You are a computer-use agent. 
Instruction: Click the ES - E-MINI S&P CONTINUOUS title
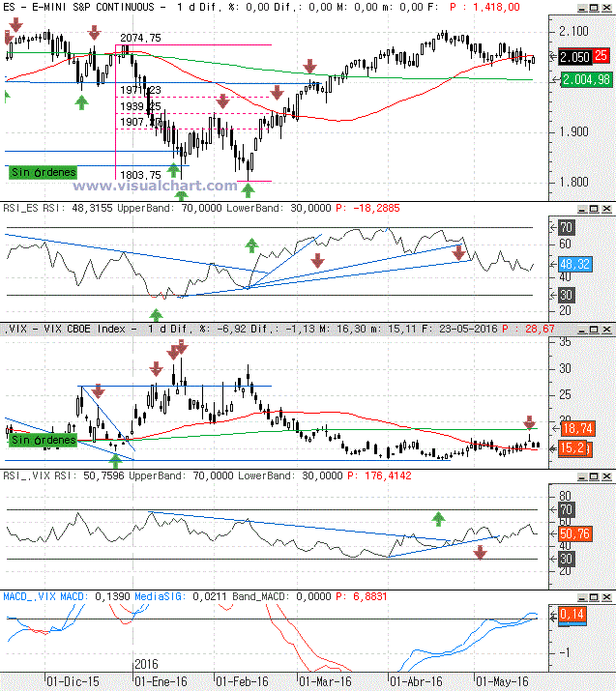[79, 7]
